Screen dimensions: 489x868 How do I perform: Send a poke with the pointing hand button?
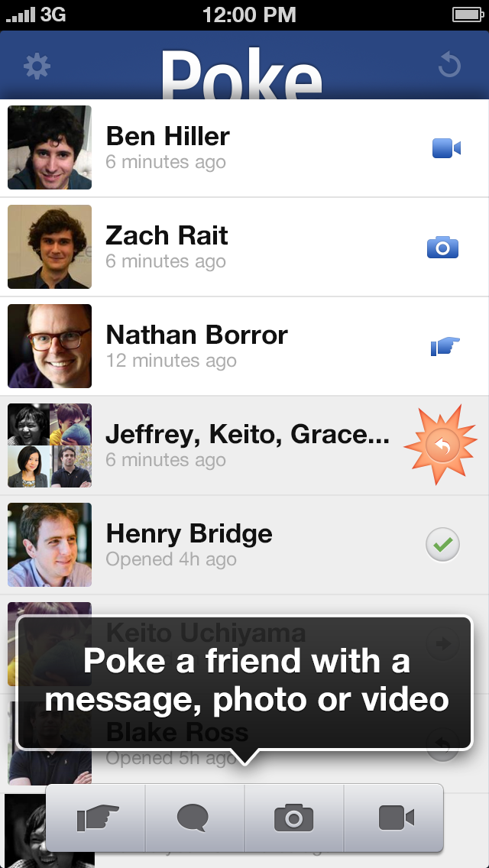tap(97, 819)
